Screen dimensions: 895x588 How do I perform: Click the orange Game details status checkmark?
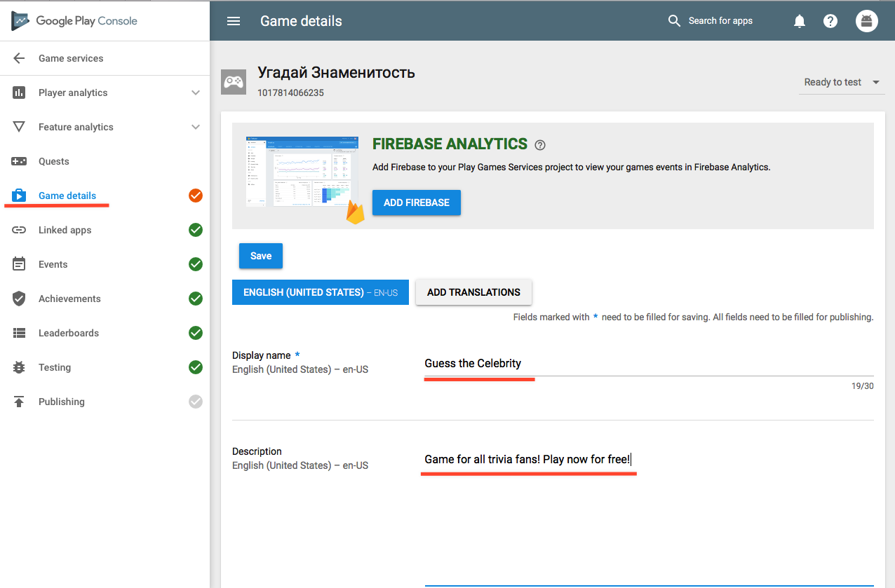point(196,196)
